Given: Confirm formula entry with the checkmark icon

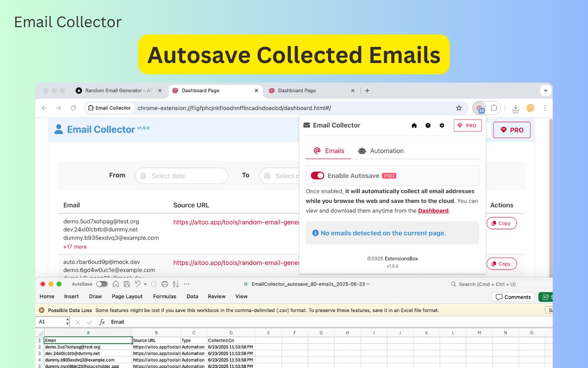Looking at the screenshot, I should (x=90, y=322).
